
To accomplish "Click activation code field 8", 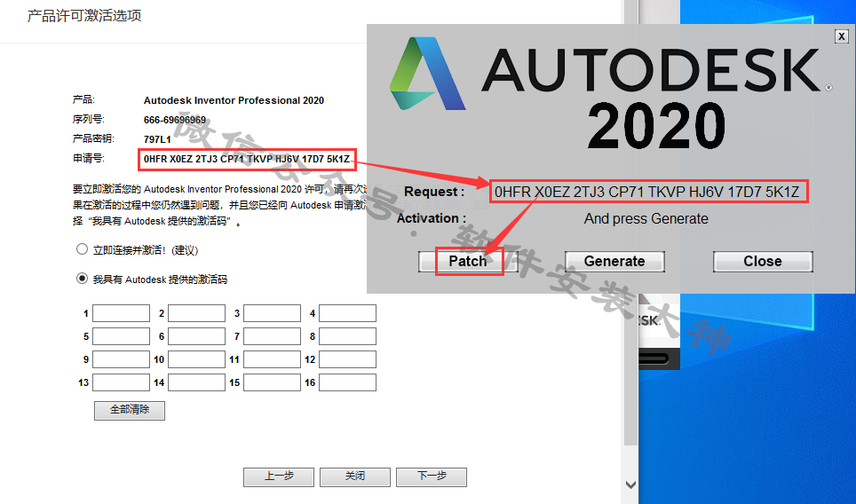I will (x=347, y=336).
